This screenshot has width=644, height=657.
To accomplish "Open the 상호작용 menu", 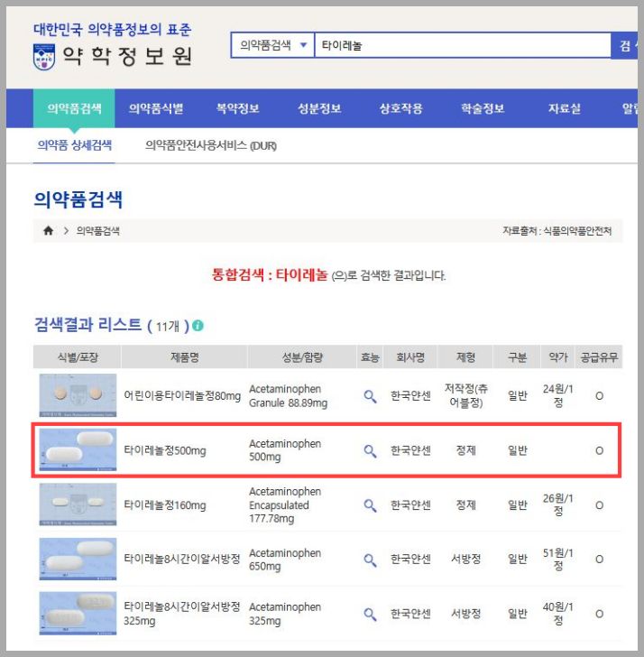I will 400,108.
